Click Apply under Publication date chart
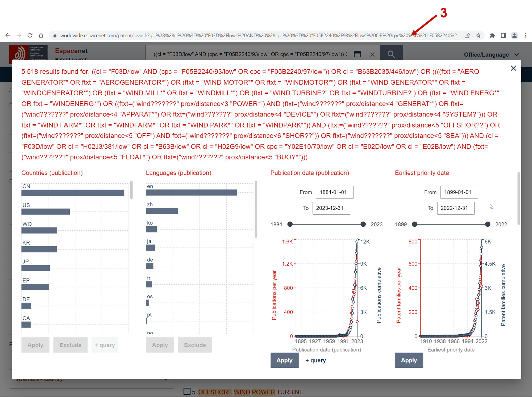The image size is (532, 397). coord(284,360)
